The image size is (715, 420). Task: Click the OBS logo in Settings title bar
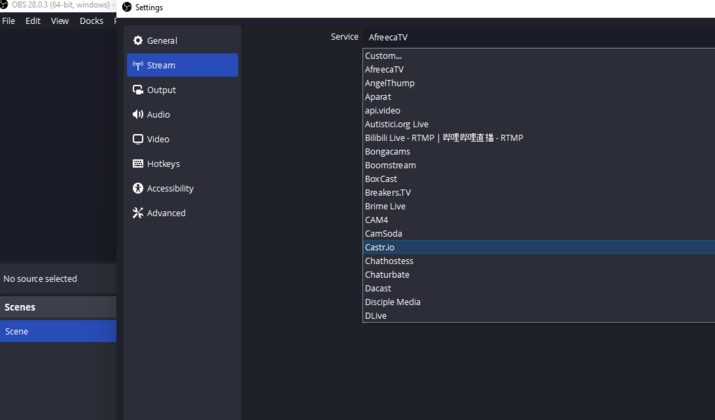point(127,7)
